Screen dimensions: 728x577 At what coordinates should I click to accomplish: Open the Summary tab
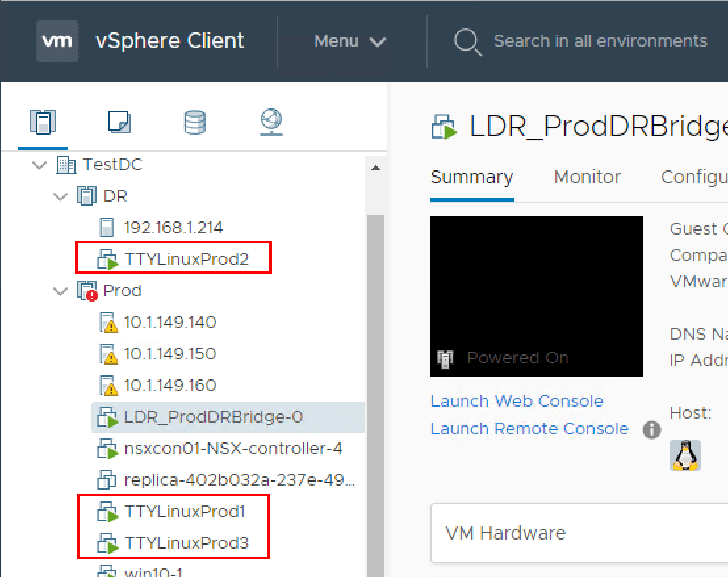pos(472,177)
